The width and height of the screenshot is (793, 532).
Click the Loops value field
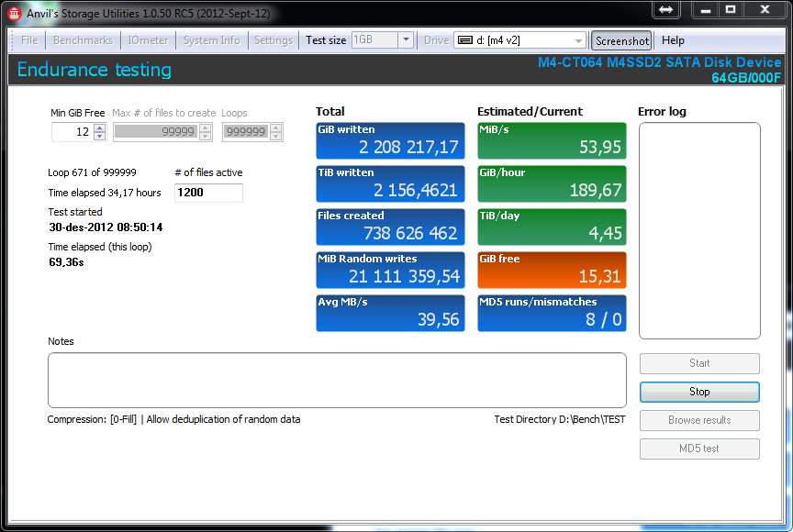(x=246, y=132)
